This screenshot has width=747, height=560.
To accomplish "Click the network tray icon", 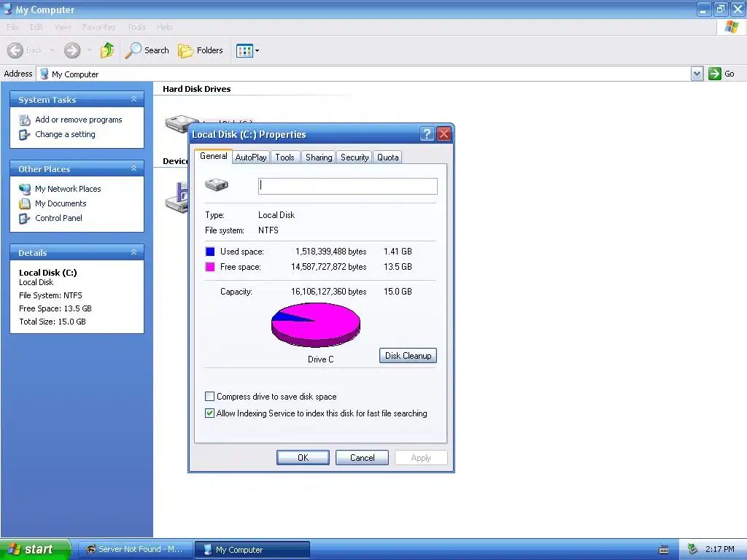I will (x=692, y=550).
